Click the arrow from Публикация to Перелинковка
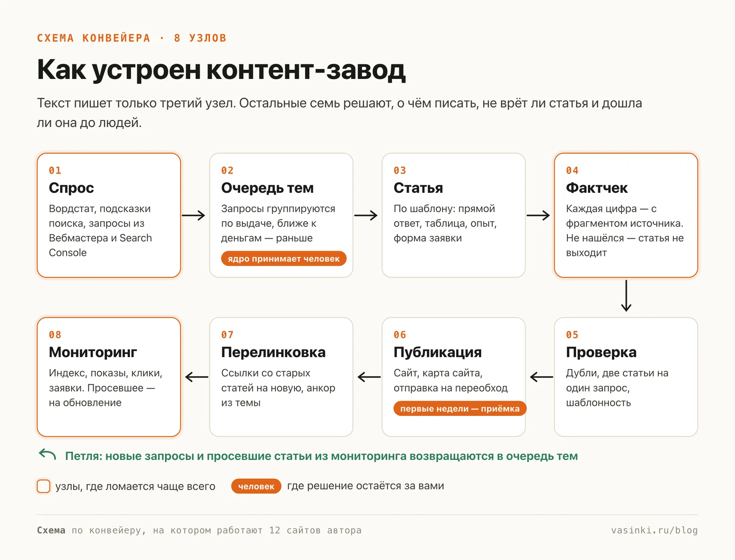Screen dimensions: 735x560 pyautogui.click(x=369, y=377)
